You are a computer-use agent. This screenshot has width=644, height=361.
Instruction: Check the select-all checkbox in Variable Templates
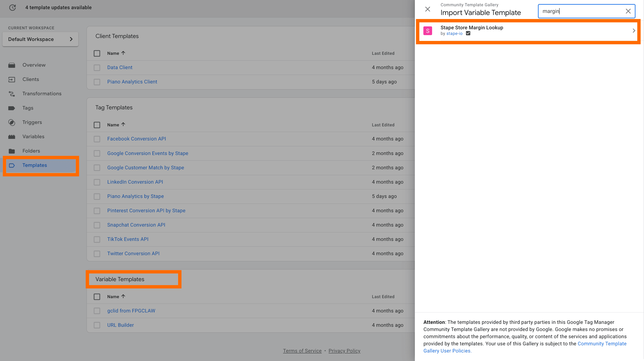point(97,297)
